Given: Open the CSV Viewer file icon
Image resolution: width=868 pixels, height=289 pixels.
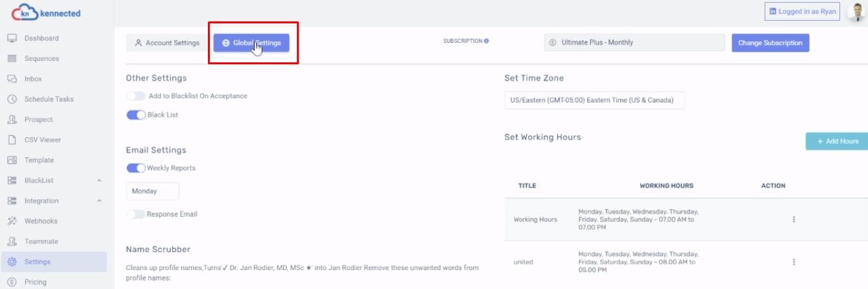Looking at the screenshot, I should coord(12,140).
